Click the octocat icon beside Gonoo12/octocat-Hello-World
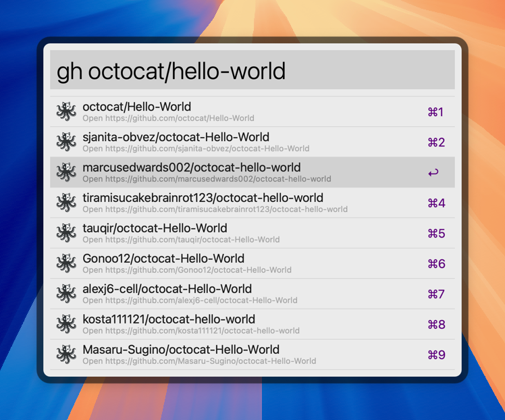Image resolution: width=505 pixels, height=420 pixels. [x=66, y=263]
